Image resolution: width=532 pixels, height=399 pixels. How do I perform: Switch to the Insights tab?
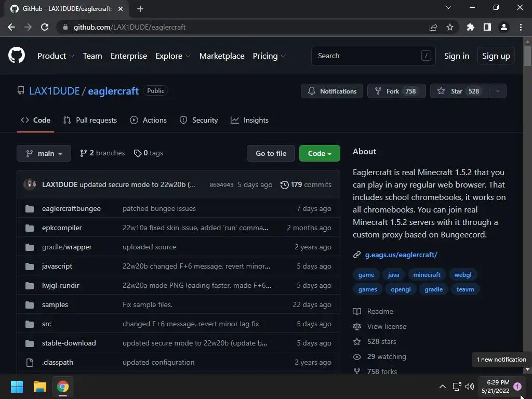tap(249, 120)
